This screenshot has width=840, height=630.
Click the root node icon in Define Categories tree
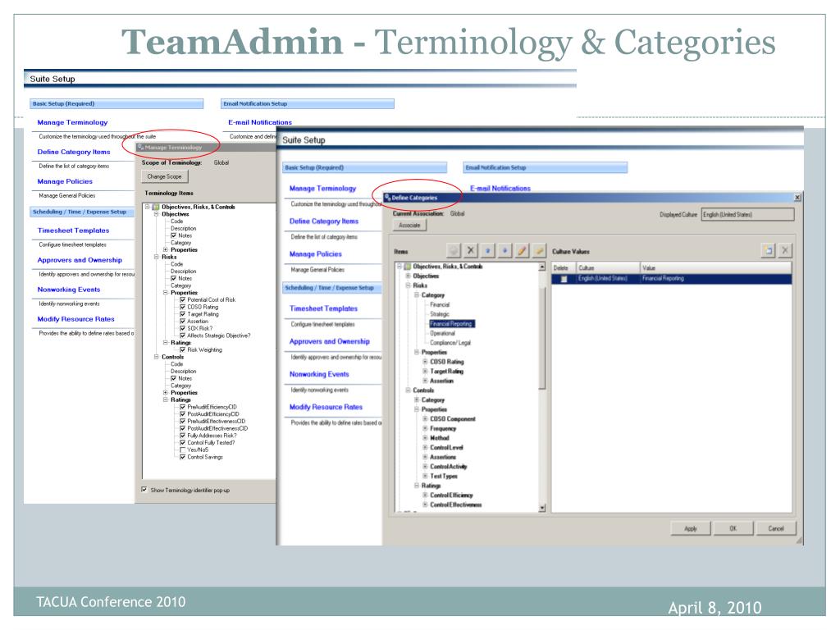(x=407, y=267)
